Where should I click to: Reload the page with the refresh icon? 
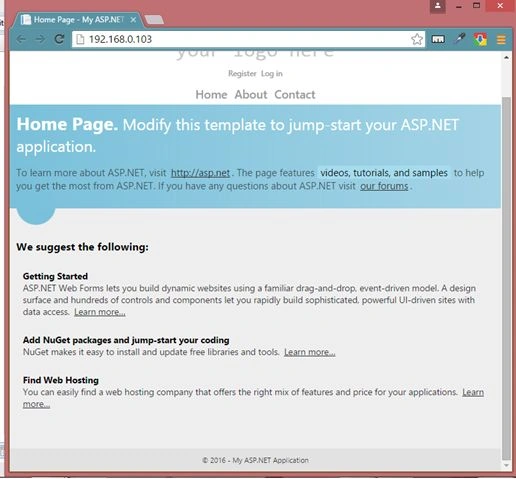tap(59, 39)
